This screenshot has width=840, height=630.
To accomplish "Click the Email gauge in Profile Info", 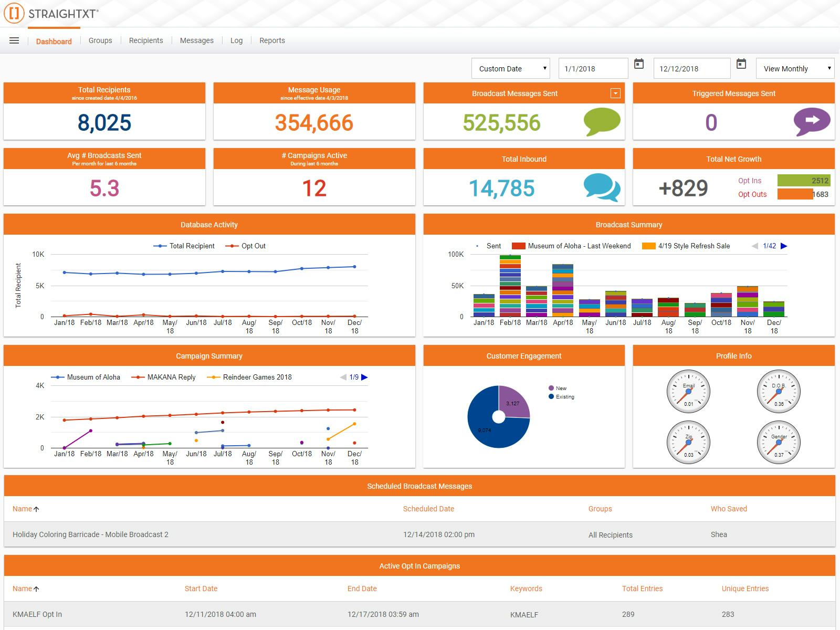I will (x=688, y=391).
